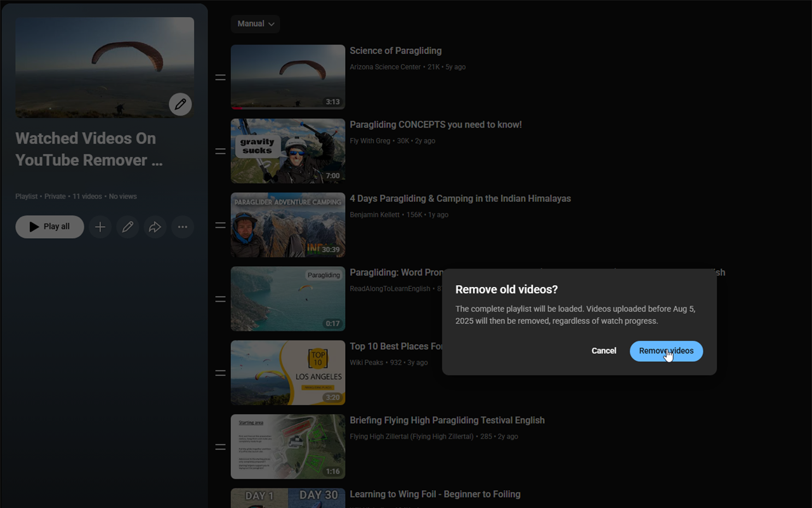Click drag handle beside Top 10 Best Places video
The image size is (812, 508).
(x=220, y=373)
